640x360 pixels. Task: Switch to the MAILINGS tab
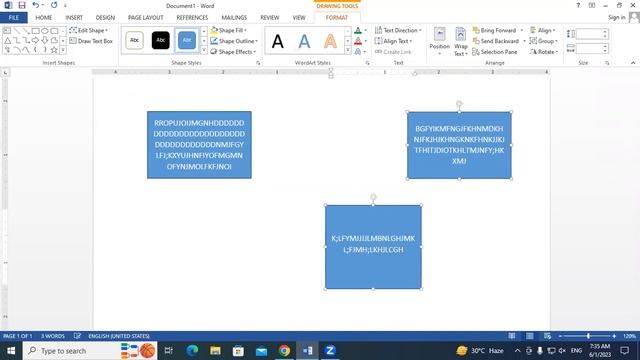(x=234, y=18)
